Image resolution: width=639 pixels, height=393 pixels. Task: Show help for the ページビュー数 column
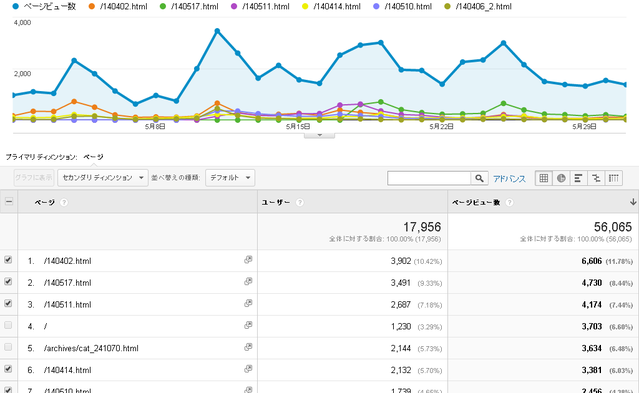click(x=509, y=202)
